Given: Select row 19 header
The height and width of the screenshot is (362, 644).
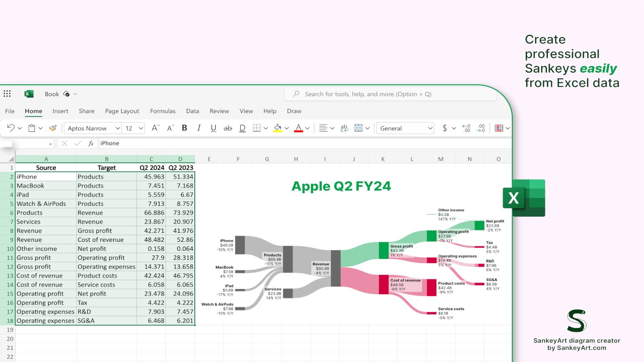Looking at the screenshot, I should [x=8, y=330].
